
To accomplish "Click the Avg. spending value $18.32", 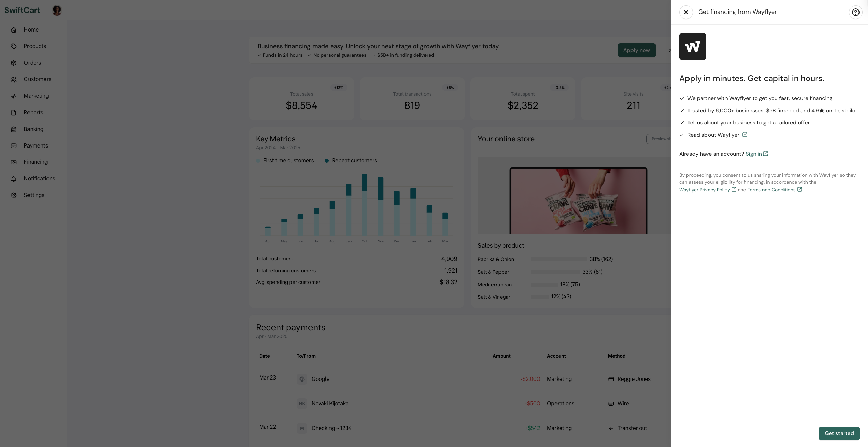I will (x=449, y=282).
